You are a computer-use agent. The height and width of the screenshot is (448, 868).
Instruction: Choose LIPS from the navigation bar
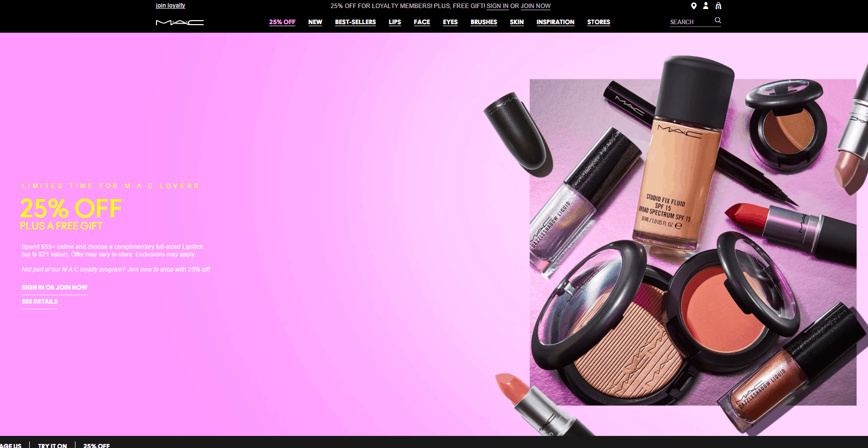click(x=394, y=22)
